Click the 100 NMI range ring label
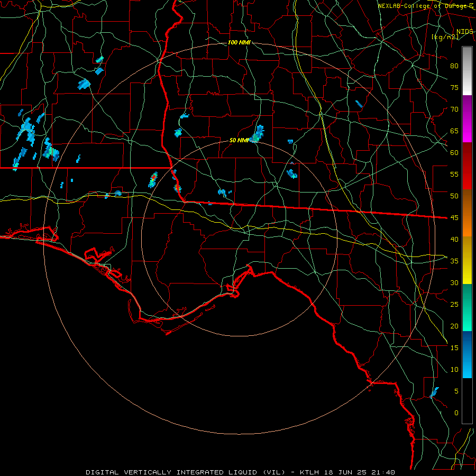 tap(239, 42)
